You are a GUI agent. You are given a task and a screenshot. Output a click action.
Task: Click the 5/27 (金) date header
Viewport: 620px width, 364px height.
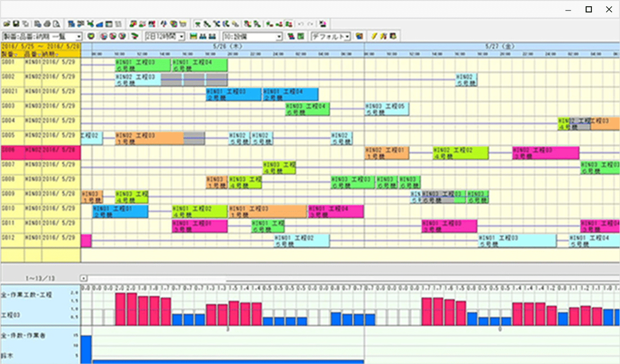coord(492,46)
